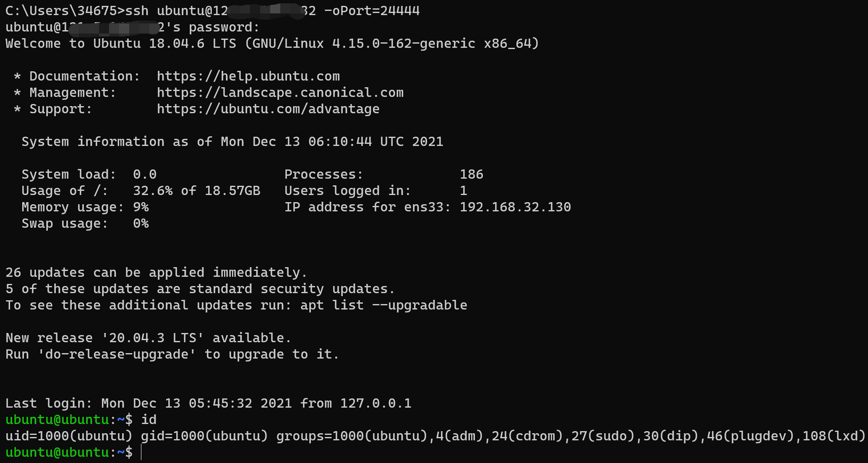Click the -oPort=24444 option text

pos(372,11)
